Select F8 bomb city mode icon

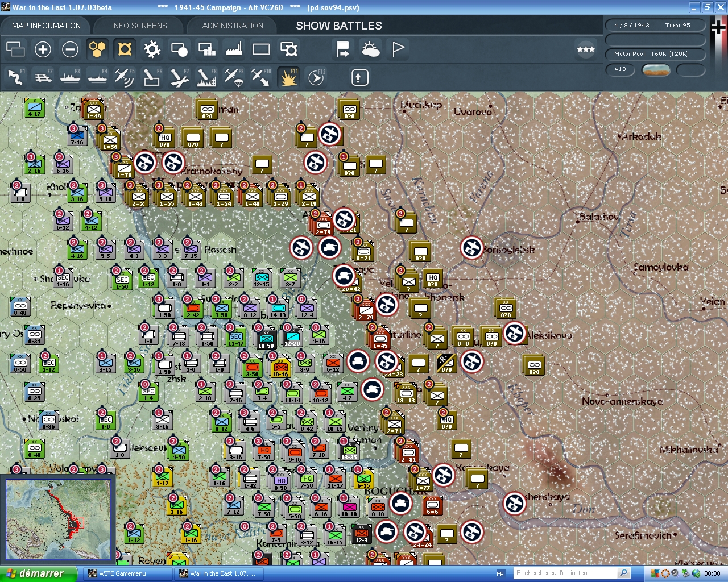206,77
